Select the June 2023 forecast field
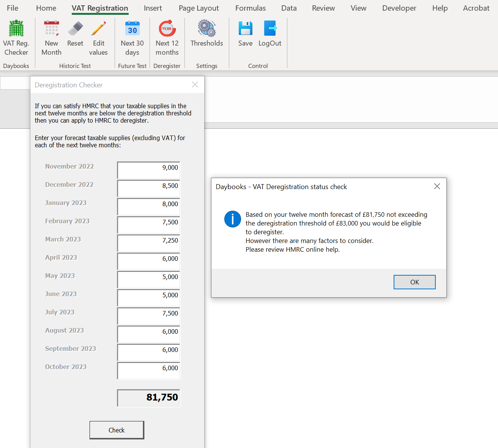Image resolution: width=498 pixels, height=448 pixels. click(148, 298)
